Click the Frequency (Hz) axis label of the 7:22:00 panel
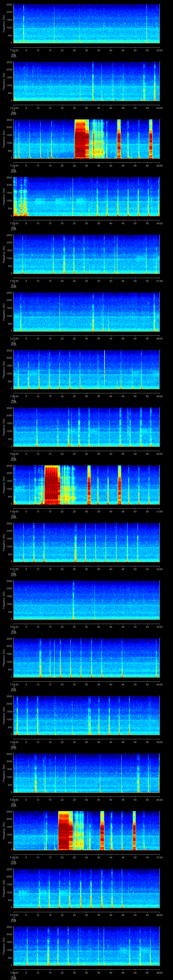 pos(4,24)
